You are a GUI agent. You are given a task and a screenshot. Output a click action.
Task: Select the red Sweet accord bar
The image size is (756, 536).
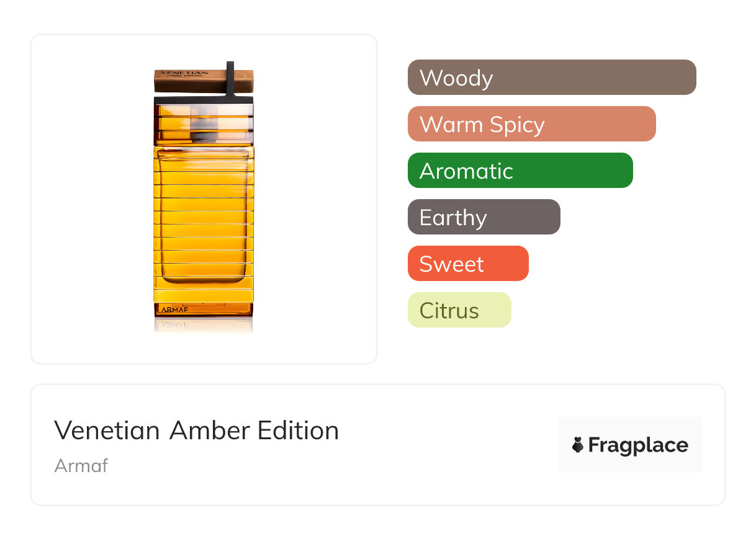[x=467, y=264]
